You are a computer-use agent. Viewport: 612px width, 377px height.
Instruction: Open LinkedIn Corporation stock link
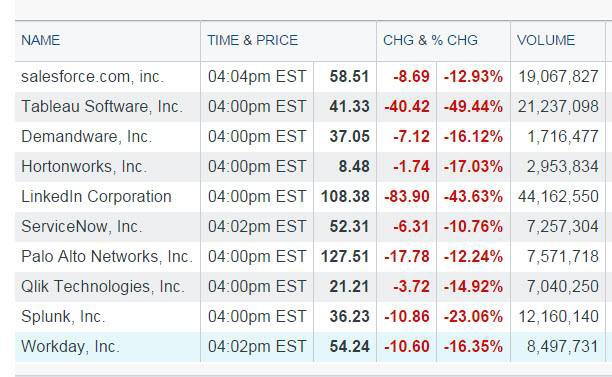pos(96,197)
